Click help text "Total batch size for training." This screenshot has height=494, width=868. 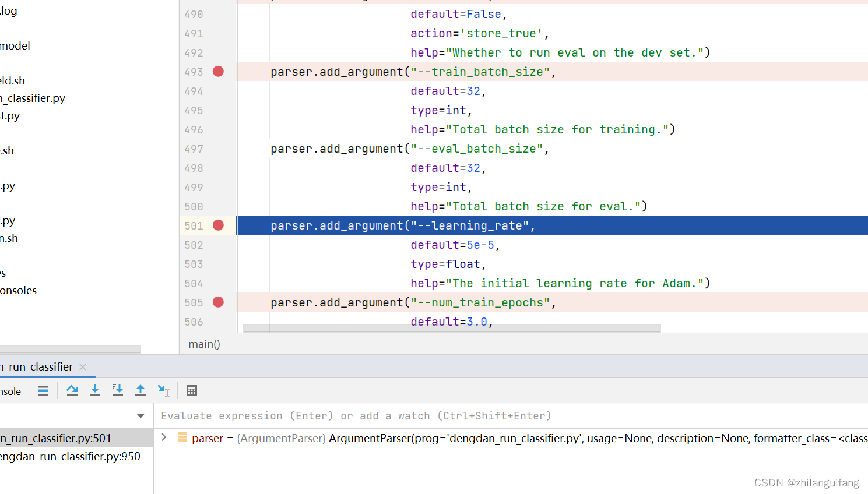click(x=556, y=129)
